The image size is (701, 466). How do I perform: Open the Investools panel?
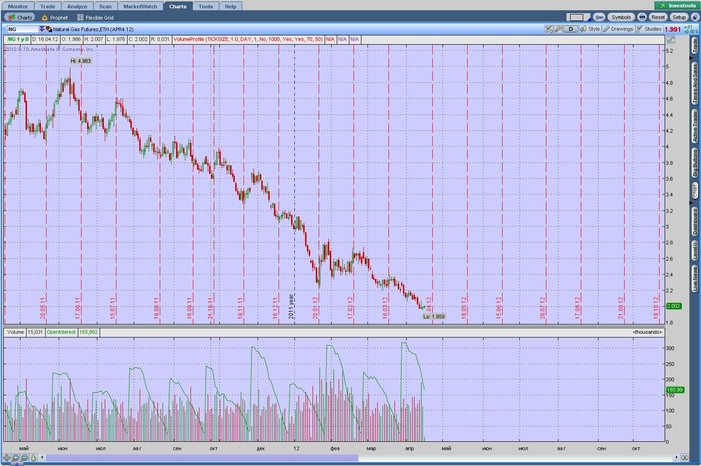677,5
